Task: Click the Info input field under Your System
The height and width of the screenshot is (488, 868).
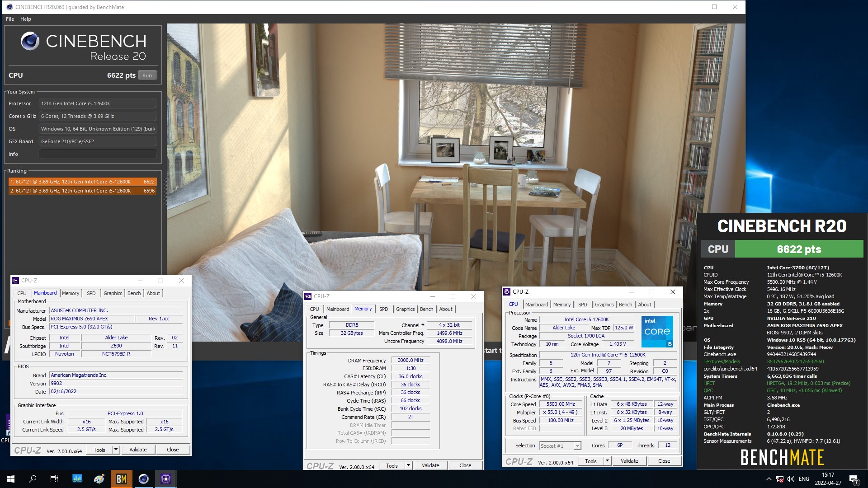Action: tap(98, 154)
